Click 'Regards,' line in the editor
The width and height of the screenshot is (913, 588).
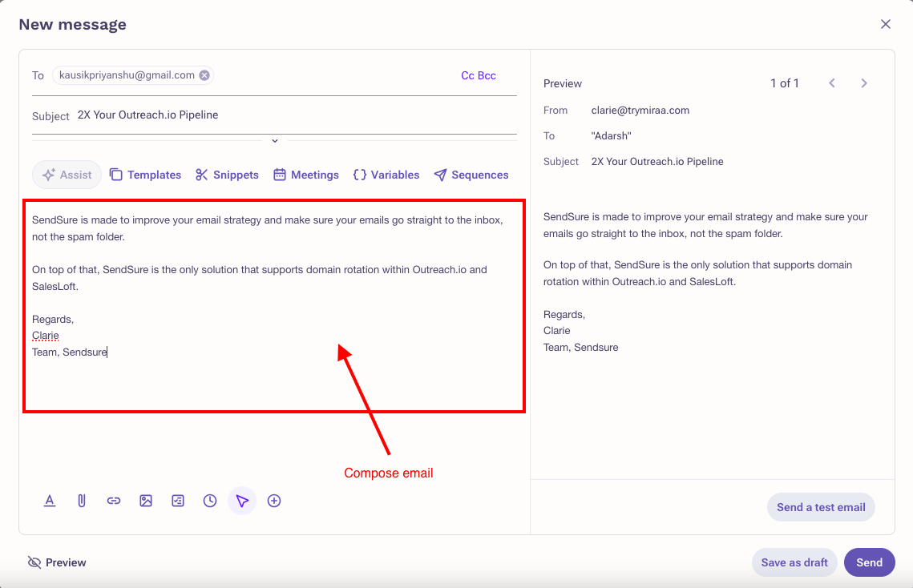53,319
